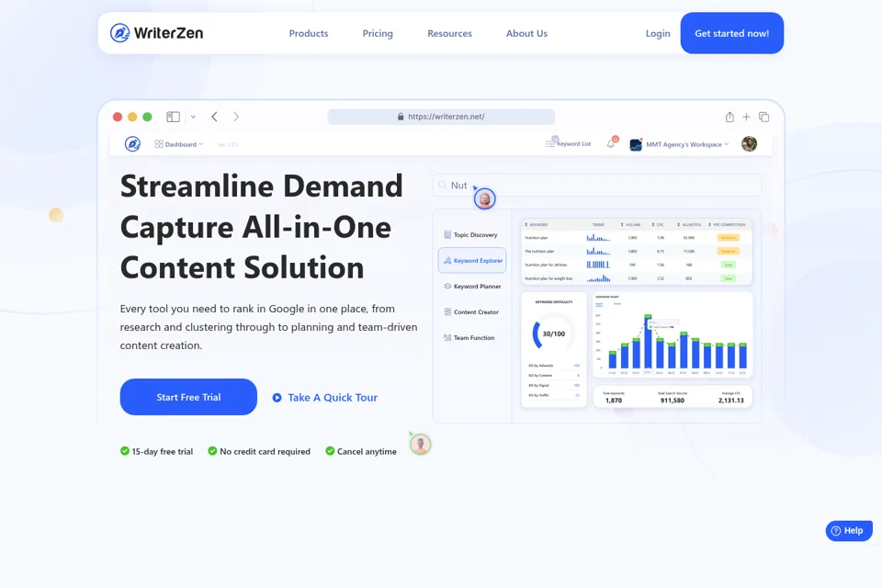The width and height of the screenshot is (882, 588).
Task: Click the user profile avatar
Action: point(750,144)
